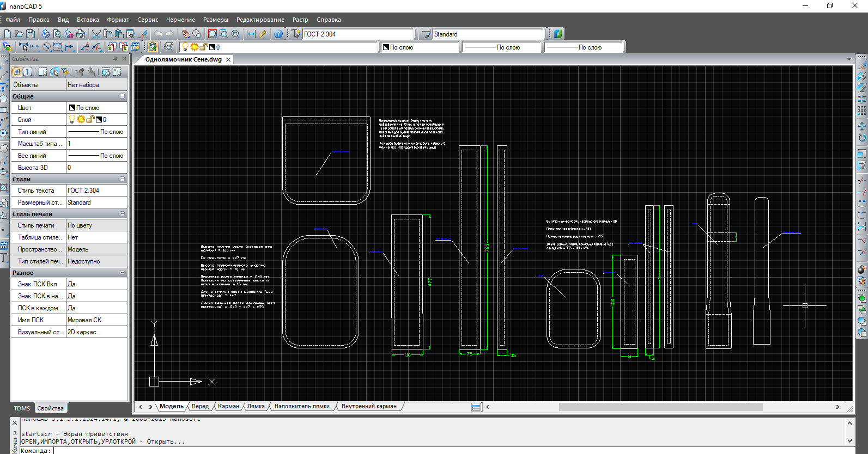Screen dimensions: 868x454
Task: Open the Черчение menu
Action: (x=180, y=20)
